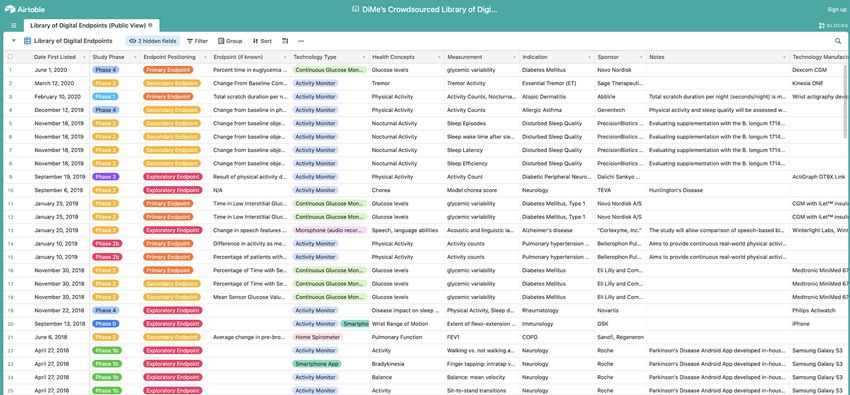Click the Technology Manufacturer column header

[x=820, y=57]
